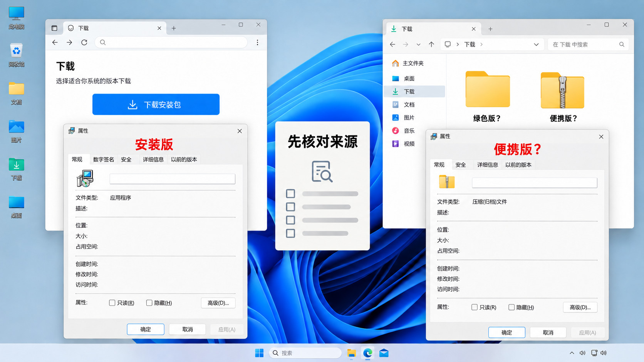The height and width of the screenshot is (362, 644).
Task: Click the File Explorer search magnifier
Action: (622, 44)
